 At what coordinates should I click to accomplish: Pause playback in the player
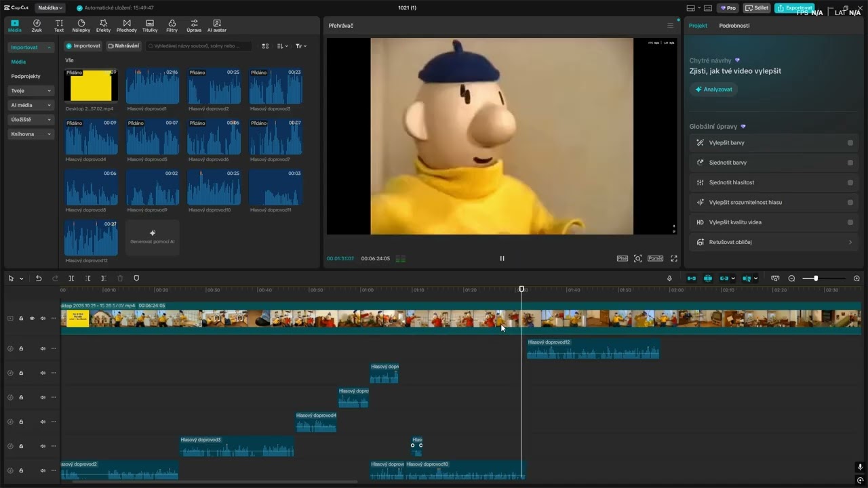502,258
